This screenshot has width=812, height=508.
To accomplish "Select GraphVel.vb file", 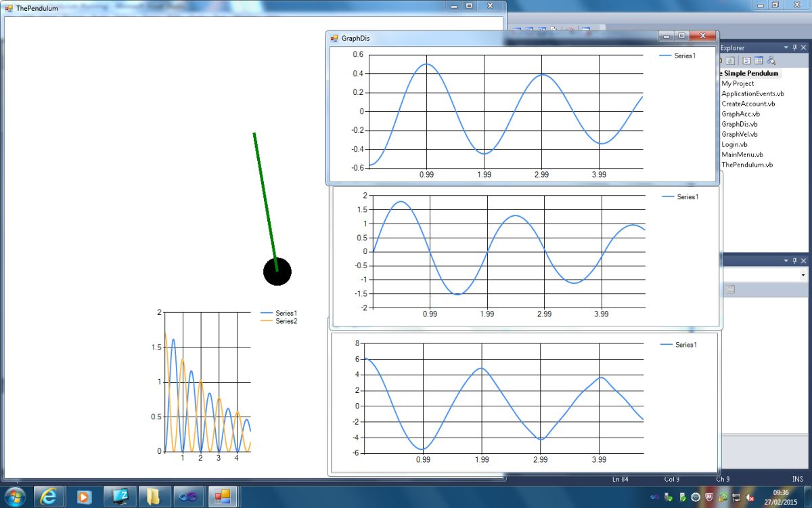I will 740,134.
